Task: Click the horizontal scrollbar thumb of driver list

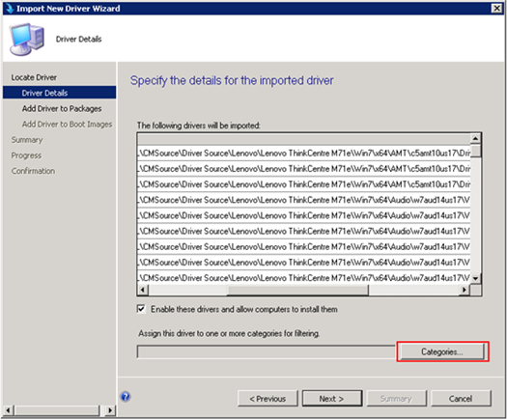Action: (297, 290)
